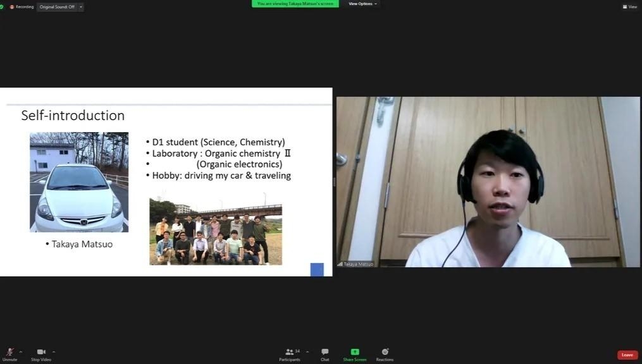Expand the arrow next to Participants
Screen dimensions: 642x364
point(307,351)
